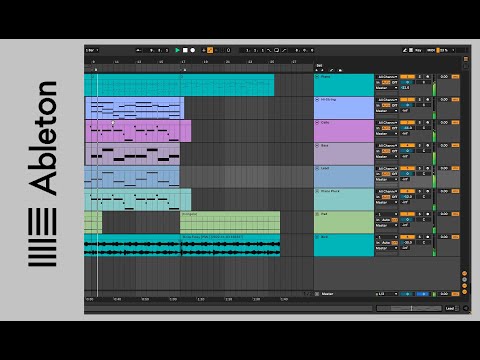Toggle the Punch-Out switch

(x=284, y=50)
